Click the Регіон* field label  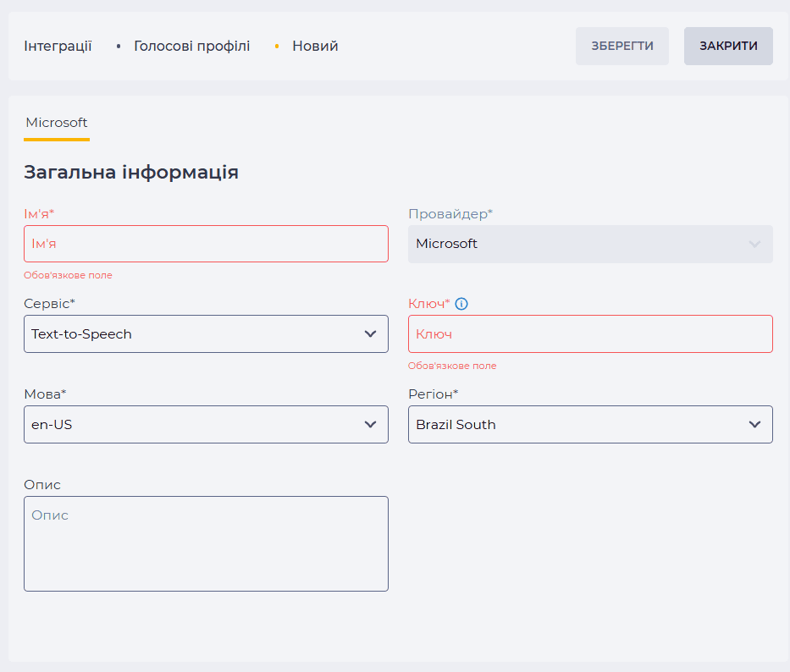click(434, 394)
